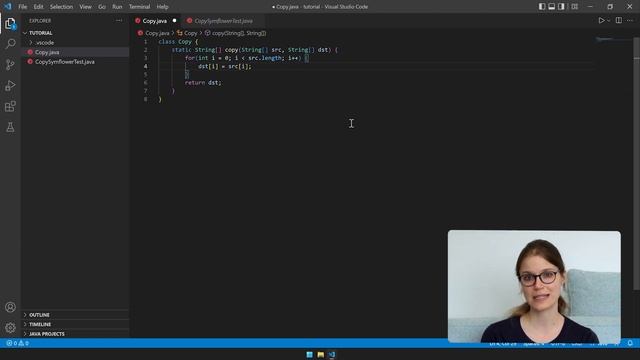Click 'class Copy {' code line

pyautogui.click(x=178, y=42)
